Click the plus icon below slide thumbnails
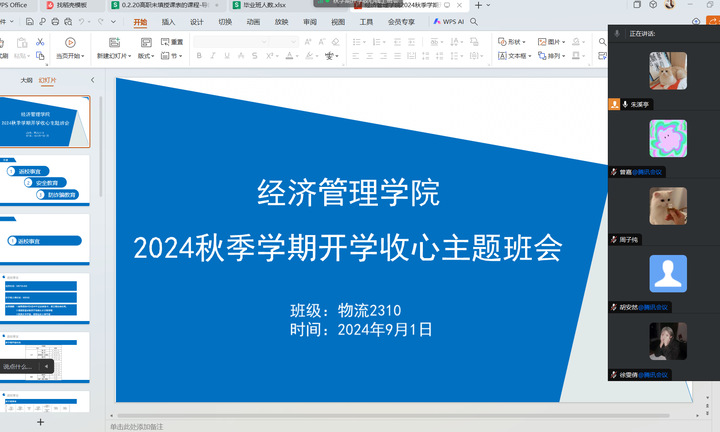 tap(41, 422)
